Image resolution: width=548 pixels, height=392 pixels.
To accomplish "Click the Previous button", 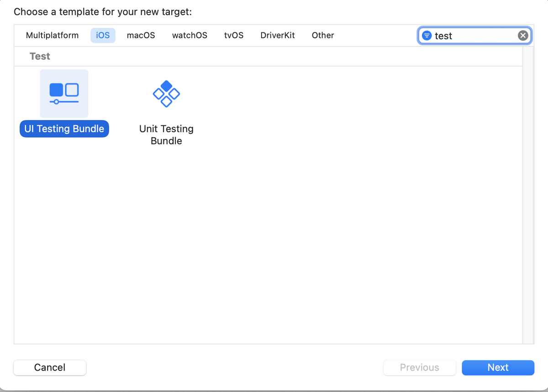I will click(420, 367).
